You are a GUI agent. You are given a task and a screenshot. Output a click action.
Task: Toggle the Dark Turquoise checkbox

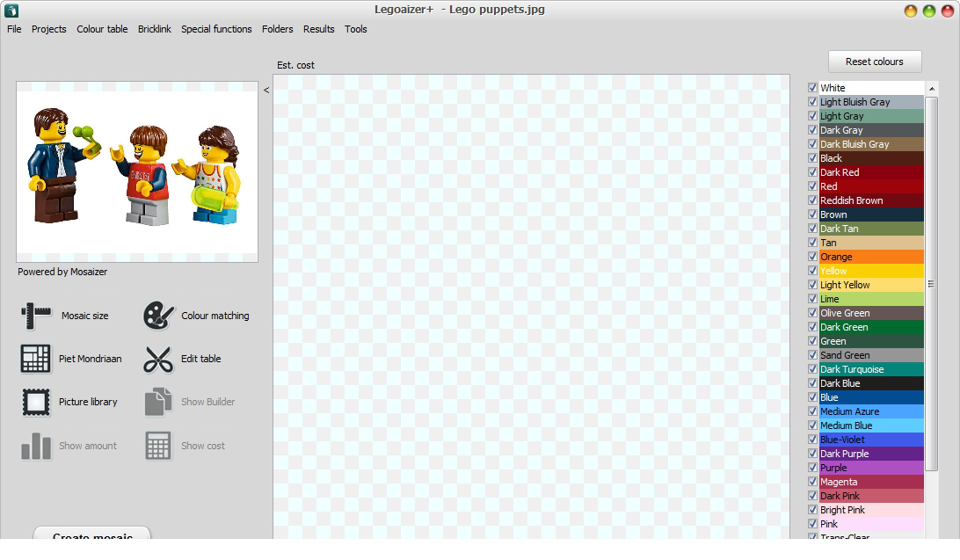tap(812, 369)
